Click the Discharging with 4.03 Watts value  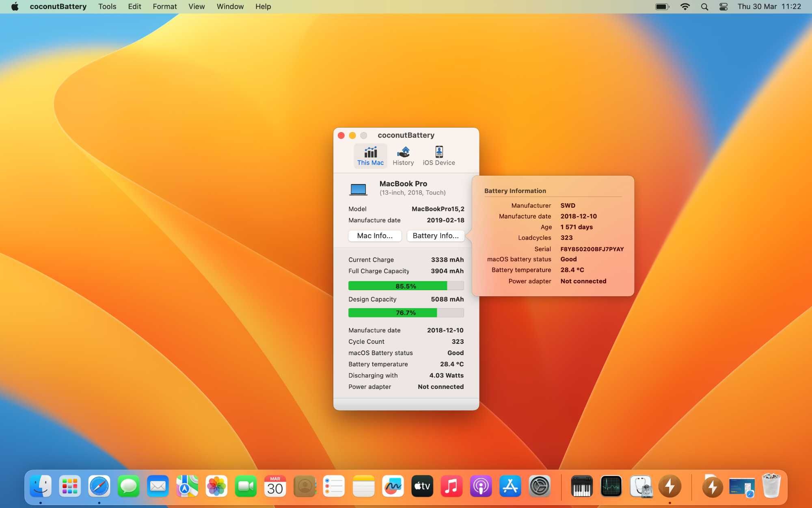point(447,376)
